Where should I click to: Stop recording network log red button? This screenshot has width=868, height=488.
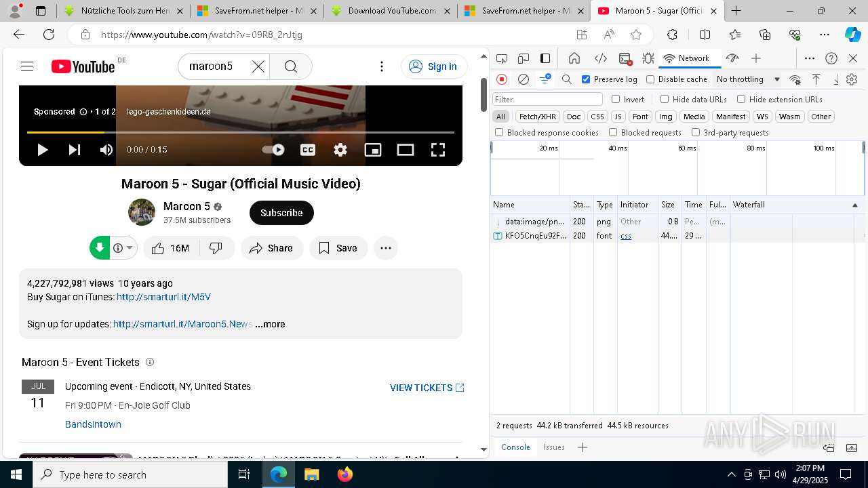[502, 79]
